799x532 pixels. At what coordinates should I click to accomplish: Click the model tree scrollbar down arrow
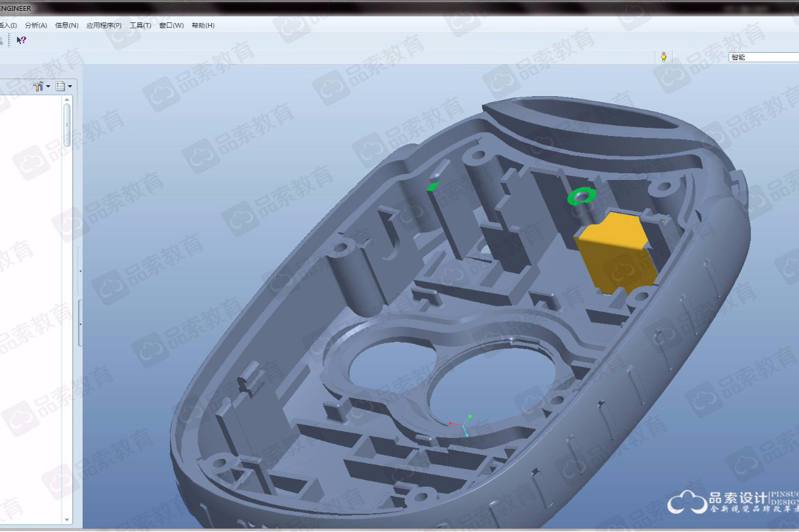(67, 520)
